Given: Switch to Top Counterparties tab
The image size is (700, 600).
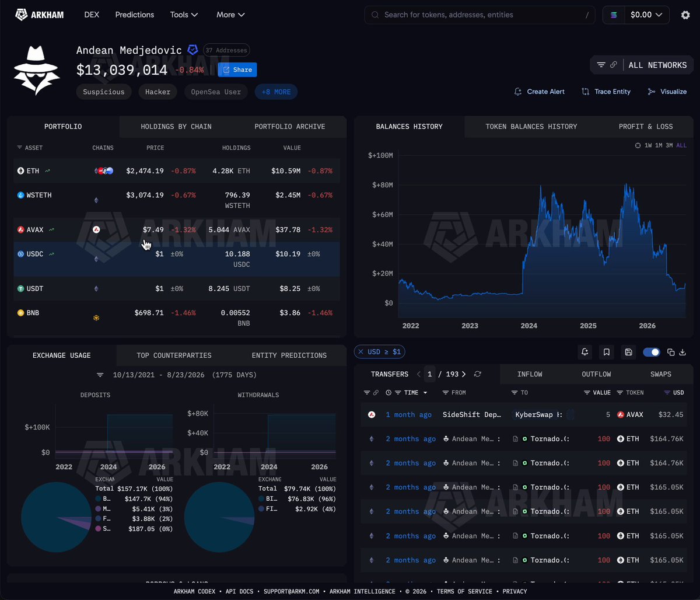Looking at the screenshot, I should [x=174, y=355].
